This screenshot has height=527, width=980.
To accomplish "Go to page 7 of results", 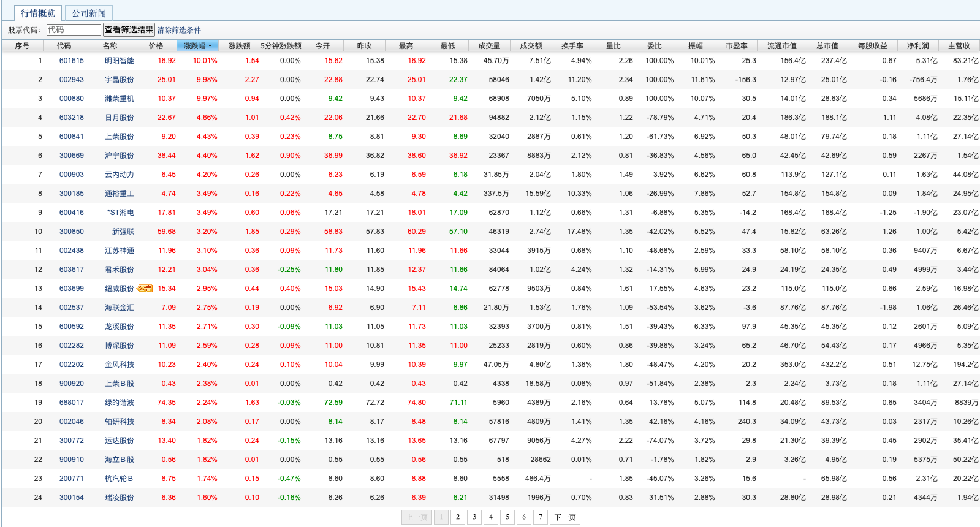I will coord(541,517).
